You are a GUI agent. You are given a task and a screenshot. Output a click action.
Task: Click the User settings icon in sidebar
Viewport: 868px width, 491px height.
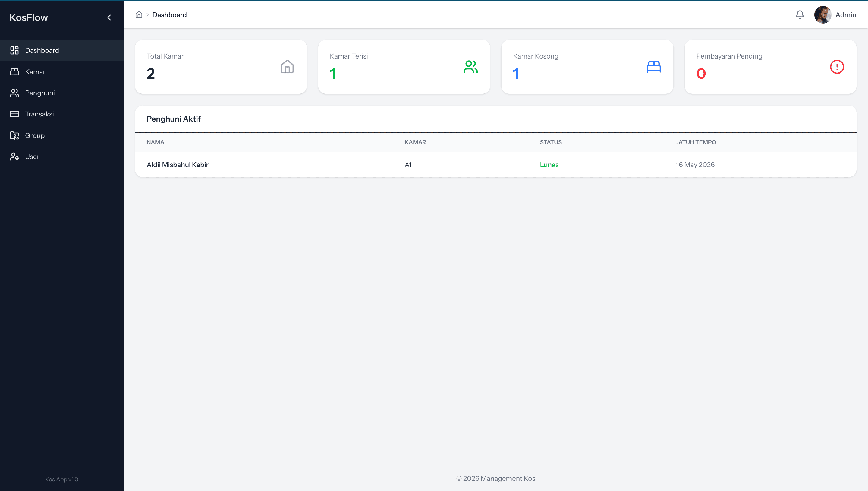(14, 157)
